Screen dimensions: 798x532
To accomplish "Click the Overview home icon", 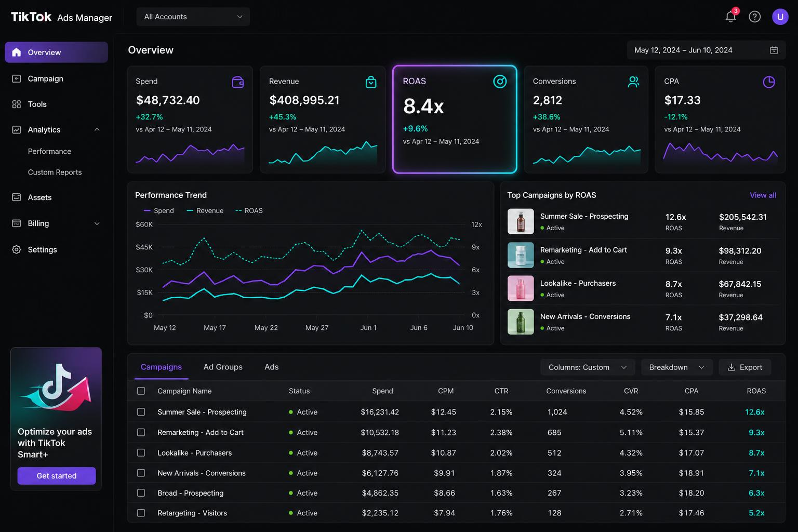I will click(17, 52).
